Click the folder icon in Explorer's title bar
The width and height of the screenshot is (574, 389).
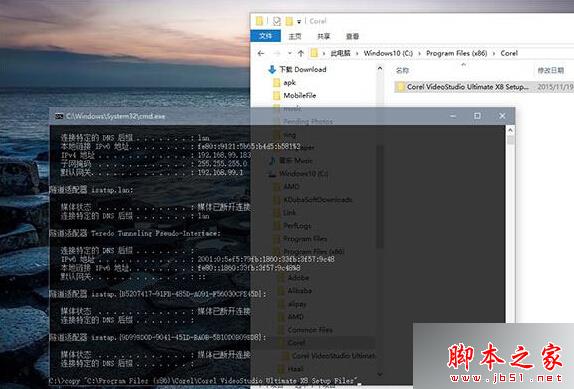point(259,21)
